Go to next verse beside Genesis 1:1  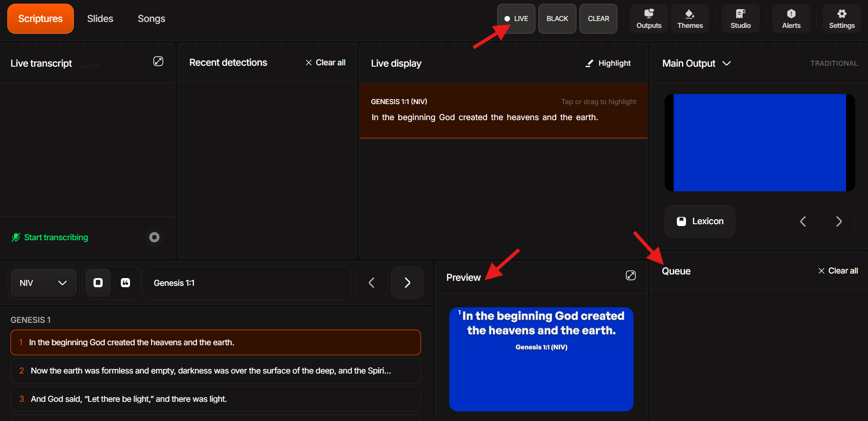[407, 283]
